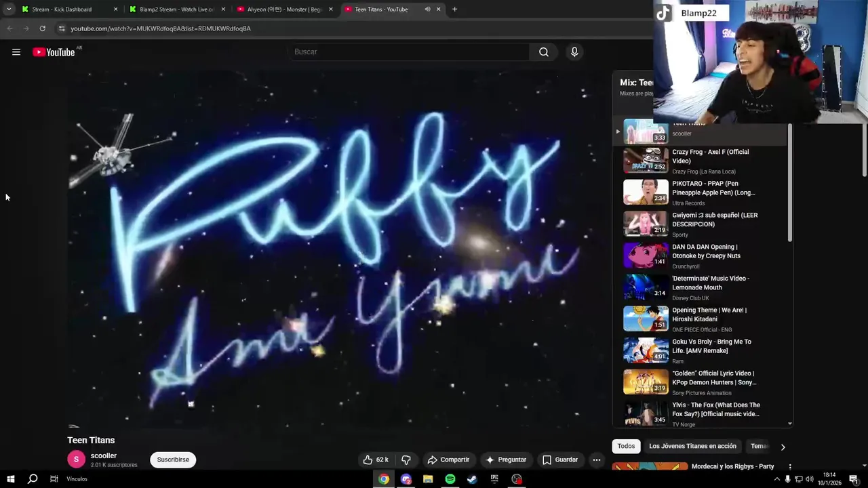
Task: Open Chrome from the taskbar
Action: [384, 479]
